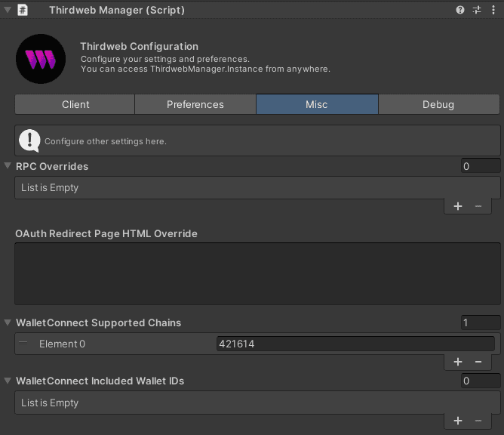Screen dimensions: 504x435
Task: Collapse the Thirdweb Manager component foldout
Action: [x=6, y=11]
